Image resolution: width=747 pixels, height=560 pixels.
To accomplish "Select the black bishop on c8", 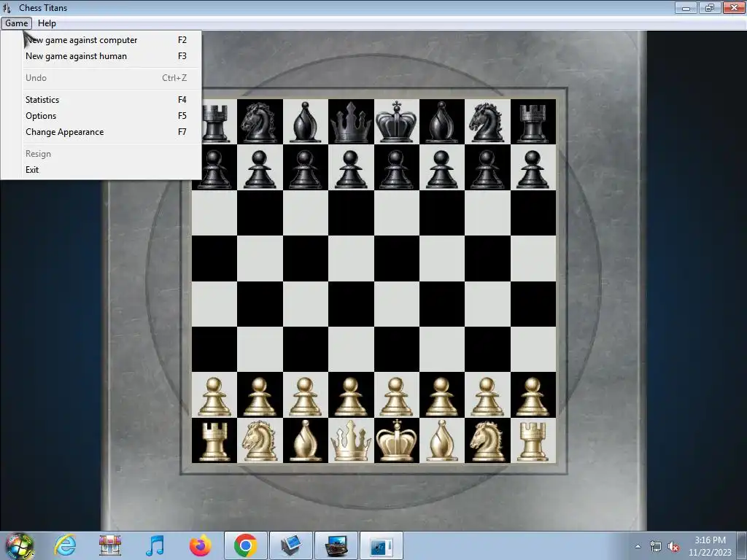I will click(306, 122).
